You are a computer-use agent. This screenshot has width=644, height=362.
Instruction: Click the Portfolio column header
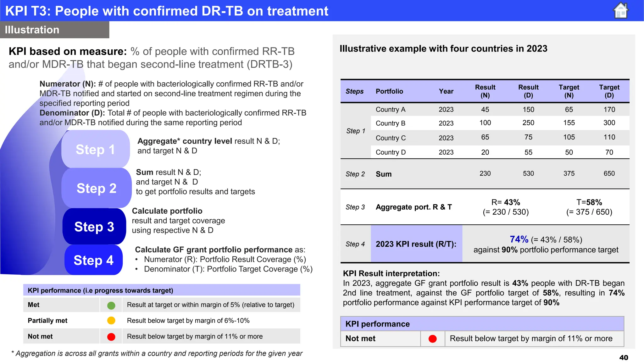coord(389,91)
